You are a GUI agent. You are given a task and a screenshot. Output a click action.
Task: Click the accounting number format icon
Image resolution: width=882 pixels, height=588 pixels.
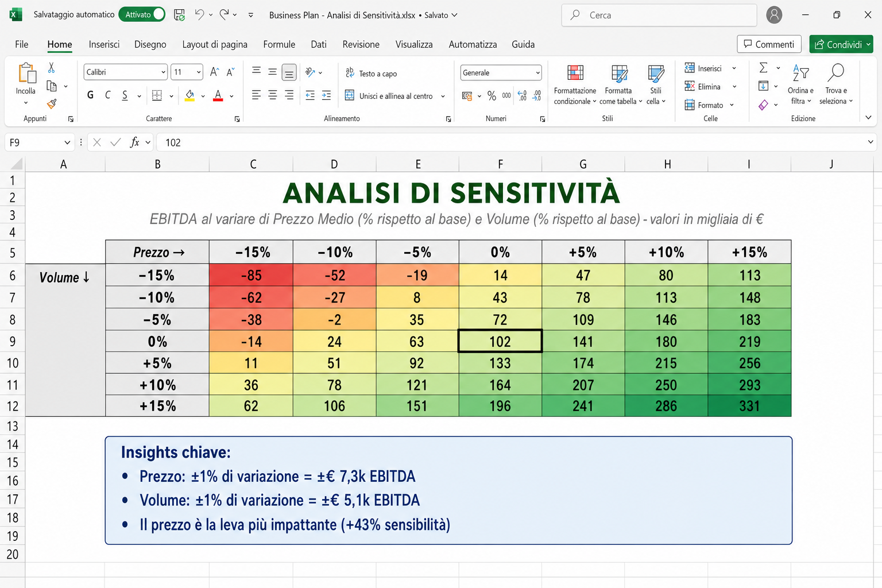[x=467, y=95]
